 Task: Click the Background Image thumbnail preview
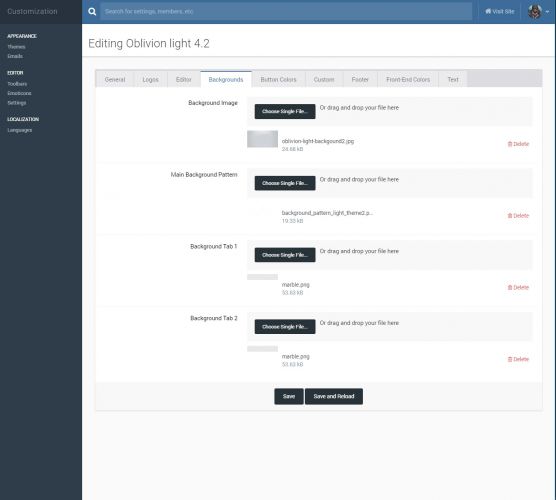(x=262, y=139)
